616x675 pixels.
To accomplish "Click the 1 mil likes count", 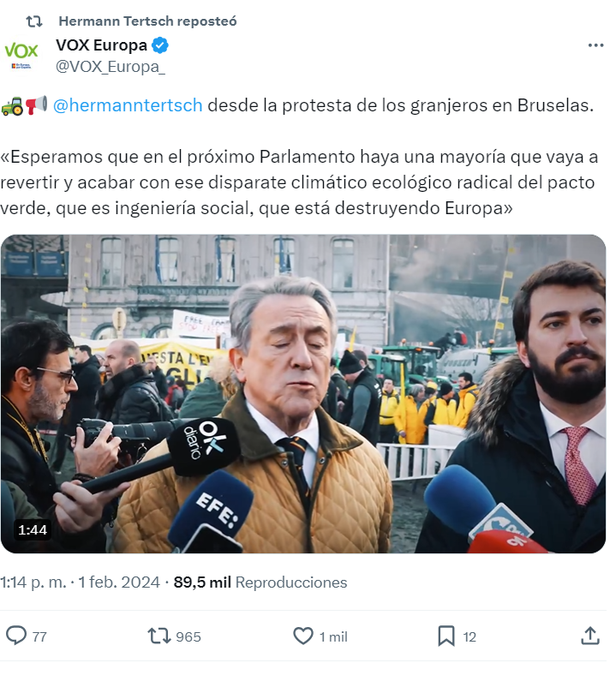I will (333, 636).
